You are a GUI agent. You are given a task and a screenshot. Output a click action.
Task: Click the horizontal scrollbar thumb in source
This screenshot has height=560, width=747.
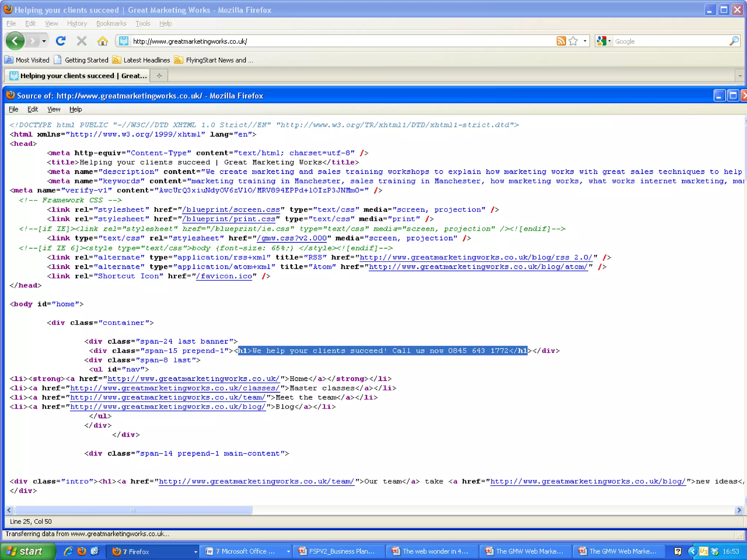pos(133,510)
